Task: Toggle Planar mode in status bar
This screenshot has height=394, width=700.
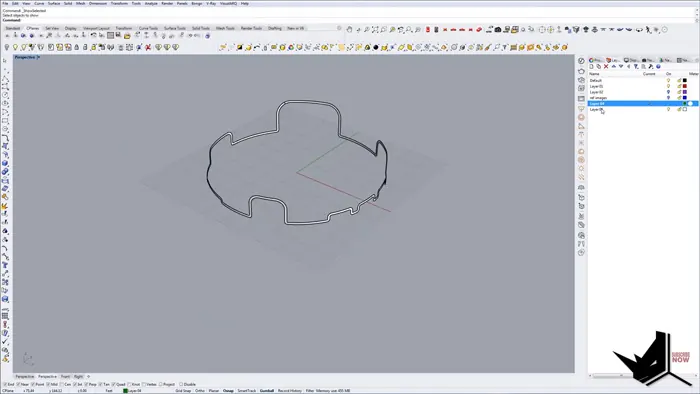Action: point(214,391)
